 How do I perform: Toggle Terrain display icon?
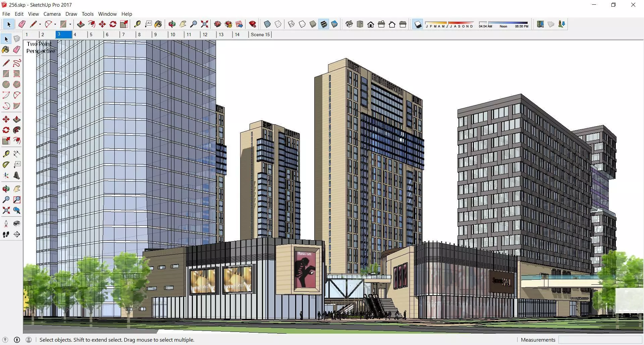[551, 24]
